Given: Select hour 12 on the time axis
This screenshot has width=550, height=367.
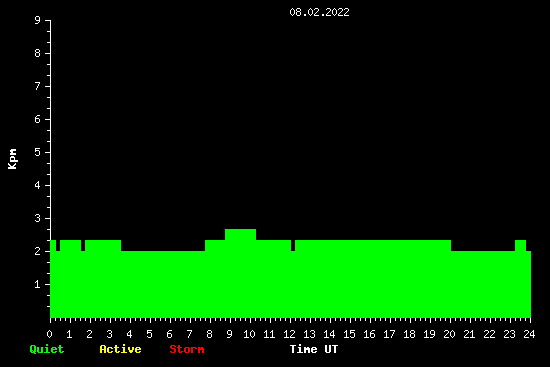Looking at the screenshot, I should pyautogui.click(x=289, y=334).
